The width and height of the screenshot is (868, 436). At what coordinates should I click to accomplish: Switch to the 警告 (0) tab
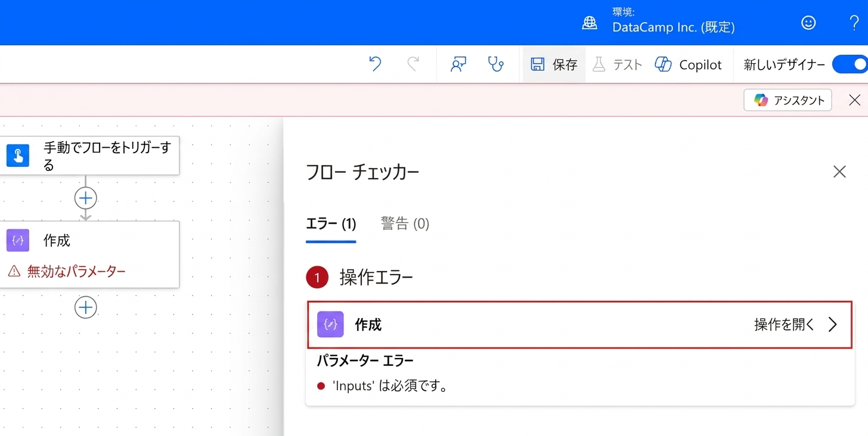[405, 224]
